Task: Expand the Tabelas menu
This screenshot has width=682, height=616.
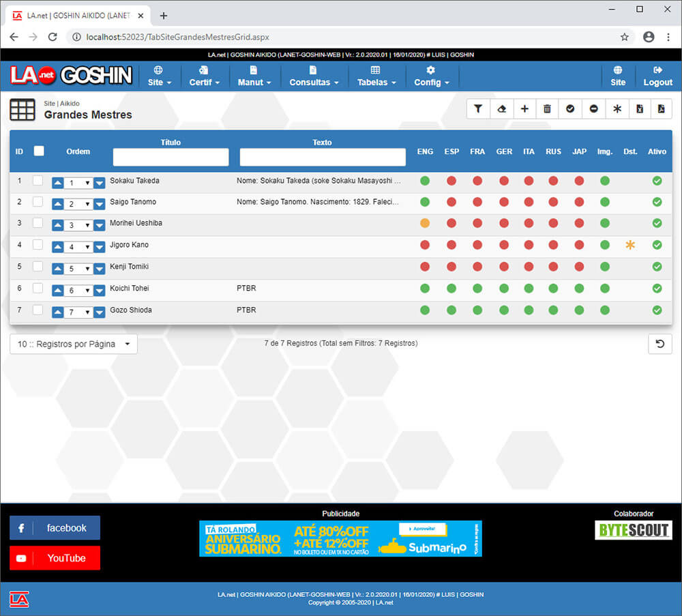Action: click(x=376, y=76)
